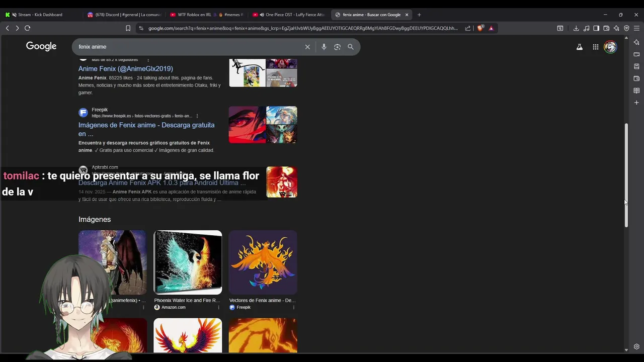Open Anime Fenix (@AnimeGlx2019) result
The height and width of the screenshot is (362, 644).
point(126,69)
